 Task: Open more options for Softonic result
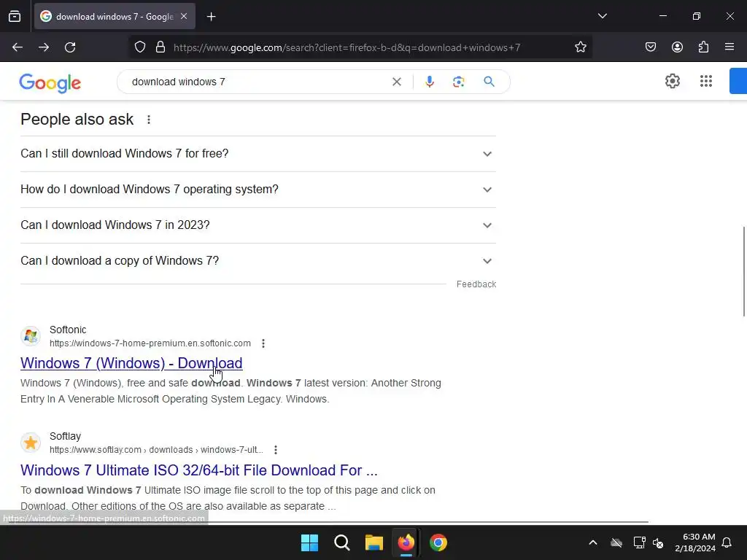(x=263, y=343)
